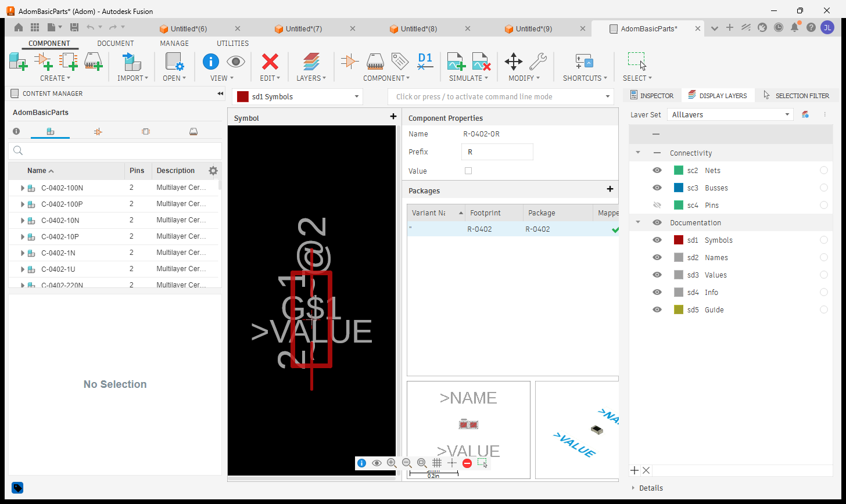
Task: Click the Import icon in the toolbar
Action: point(131,61)
